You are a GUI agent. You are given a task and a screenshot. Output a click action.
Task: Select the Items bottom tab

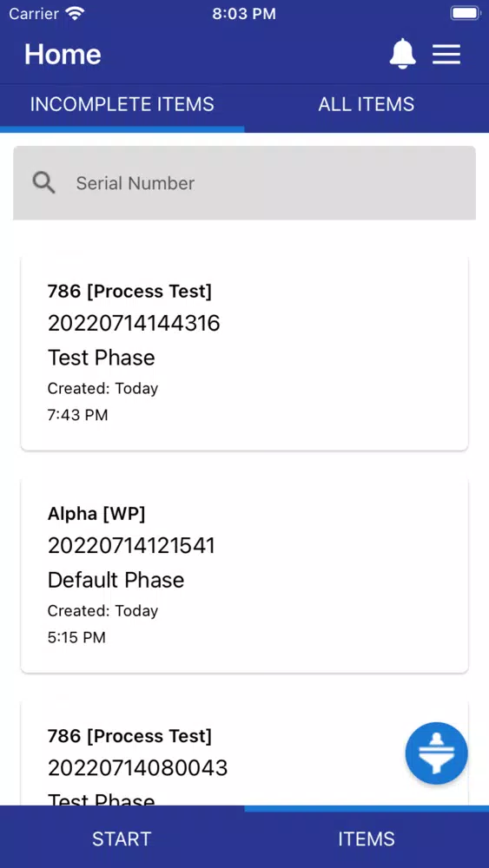tap(367, 838)
